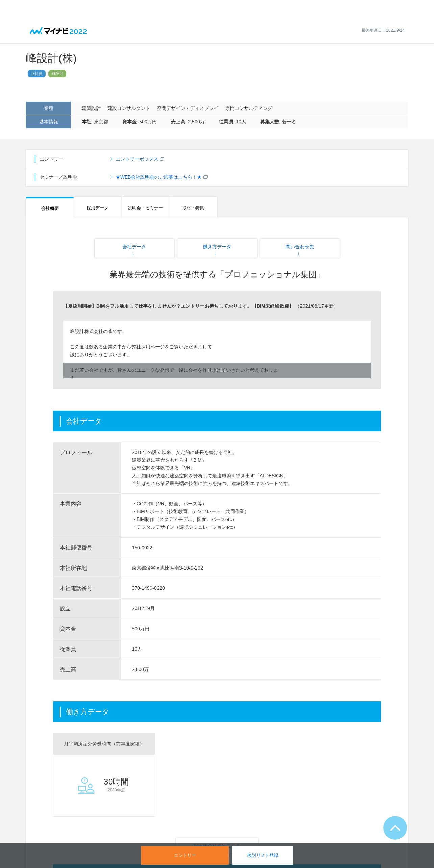
Task: Open the ★WEB会社説明会のご応募はこちら！★ link
Action: (x=159, y=177)
